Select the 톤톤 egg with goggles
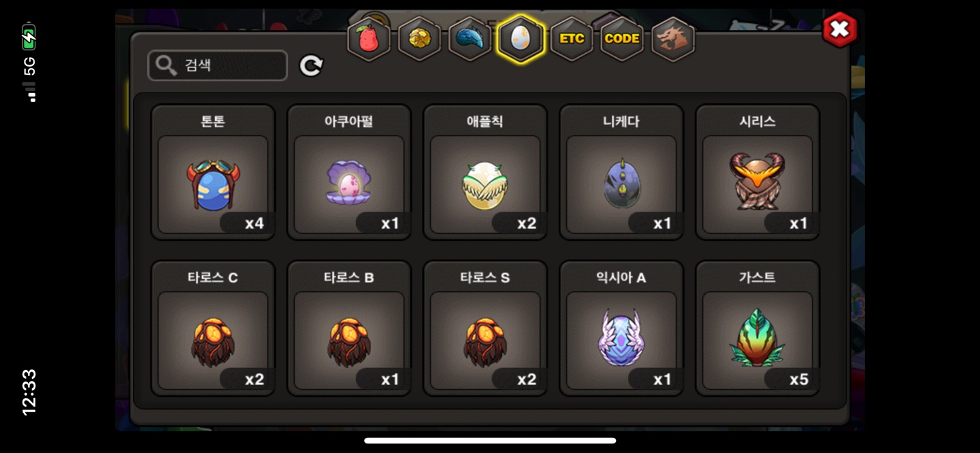Image resolution: width=980 pixels, height=453 pixels. pyautogui.click(x=213, y=172)
